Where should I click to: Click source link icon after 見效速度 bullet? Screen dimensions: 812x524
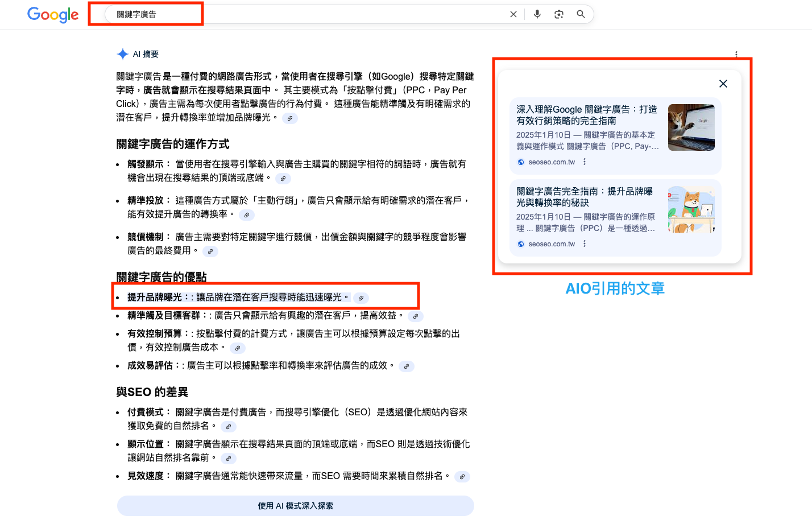[x=462, y=477]
